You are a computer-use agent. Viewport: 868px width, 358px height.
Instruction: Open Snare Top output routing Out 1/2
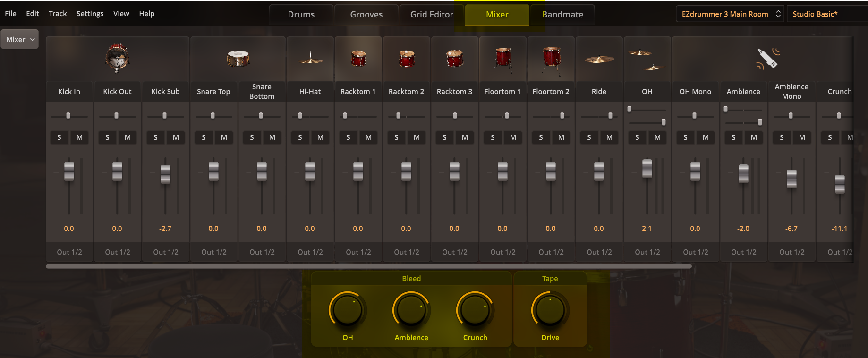tap(214, 252)
